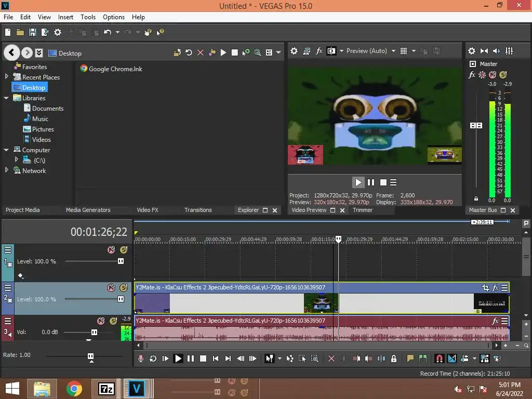Mute video track 2

pos(111,288)
